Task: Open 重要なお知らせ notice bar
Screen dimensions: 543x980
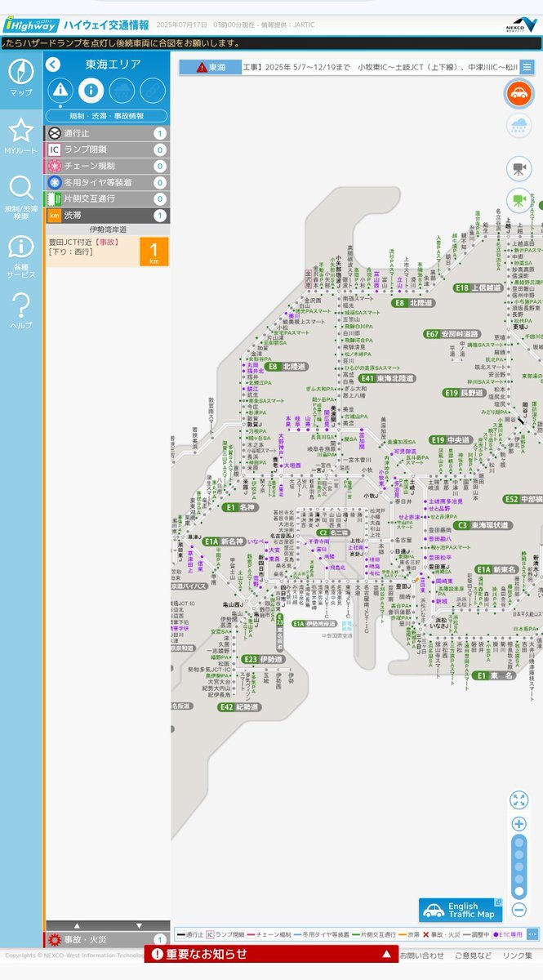Action: tap(271, 954)
